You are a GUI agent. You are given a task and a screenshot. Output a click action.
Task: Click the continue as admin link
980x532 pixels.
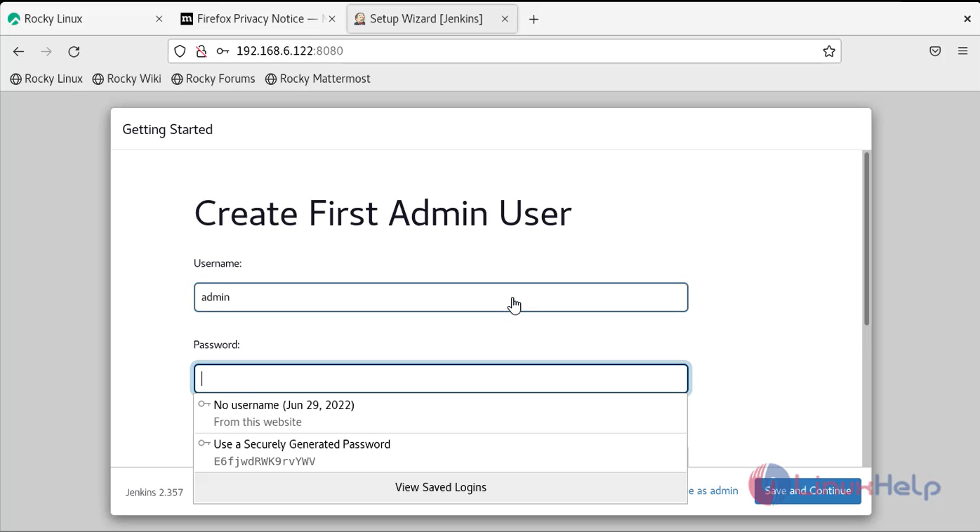click(713, 491)
